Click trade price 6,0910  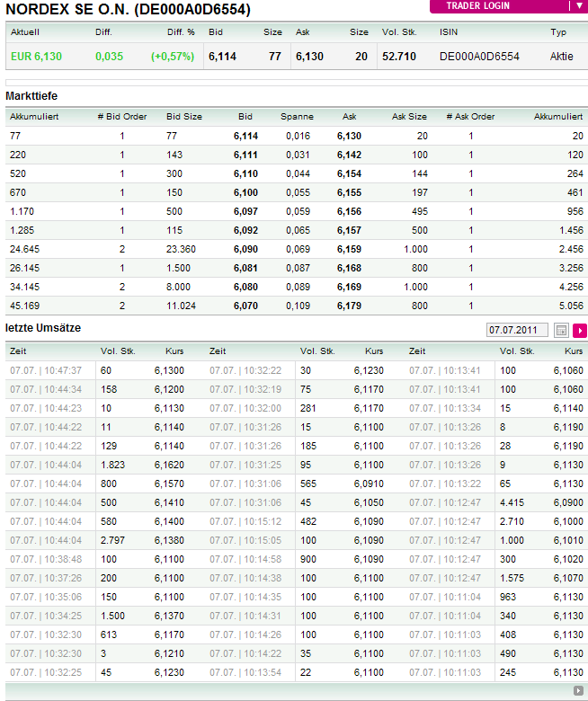pos(369,484)
